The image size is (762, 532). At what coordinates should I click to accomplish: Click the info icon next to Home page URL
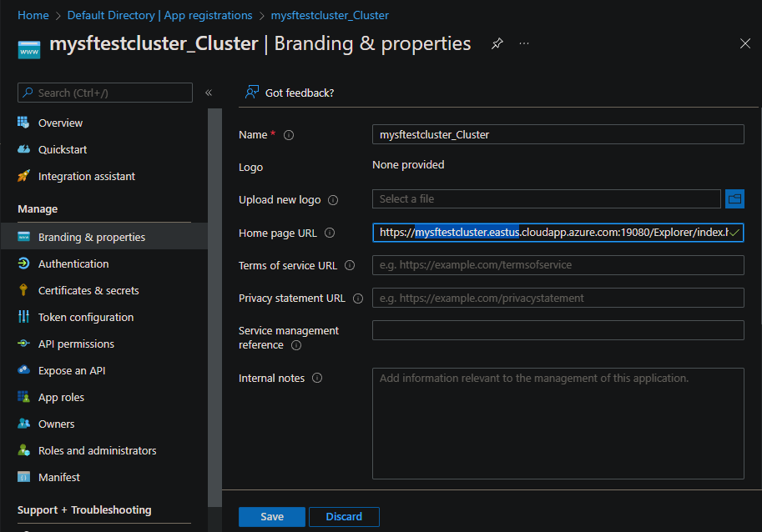tap(329, 233)
